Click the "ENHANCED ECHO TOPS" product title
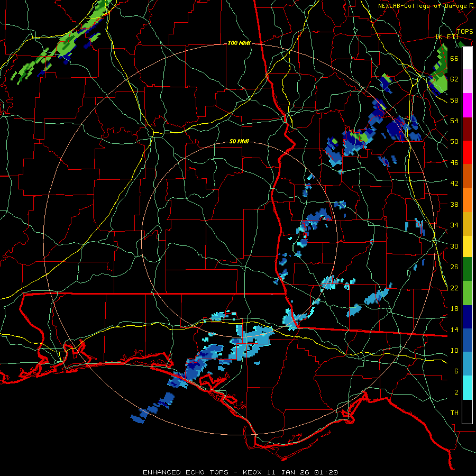 click(186, 472)
